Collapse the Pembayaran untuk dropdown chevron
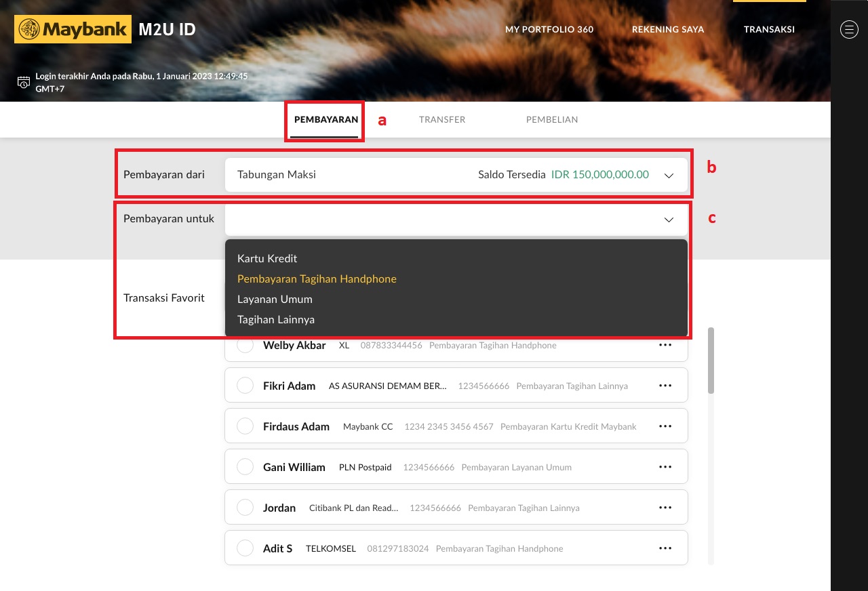This screenshot has height=591, width=868. (669, 220)
